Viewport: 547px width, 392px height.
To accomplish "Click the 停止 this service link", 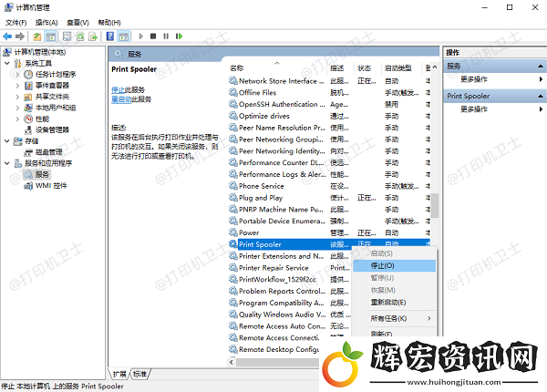I will 118,90.
